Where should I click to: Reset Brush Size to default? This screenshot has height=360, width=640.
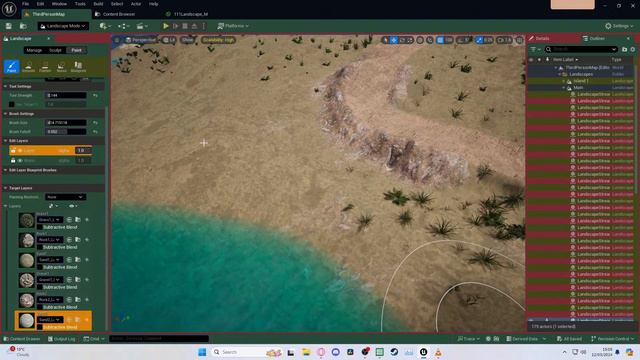[95, 122]
